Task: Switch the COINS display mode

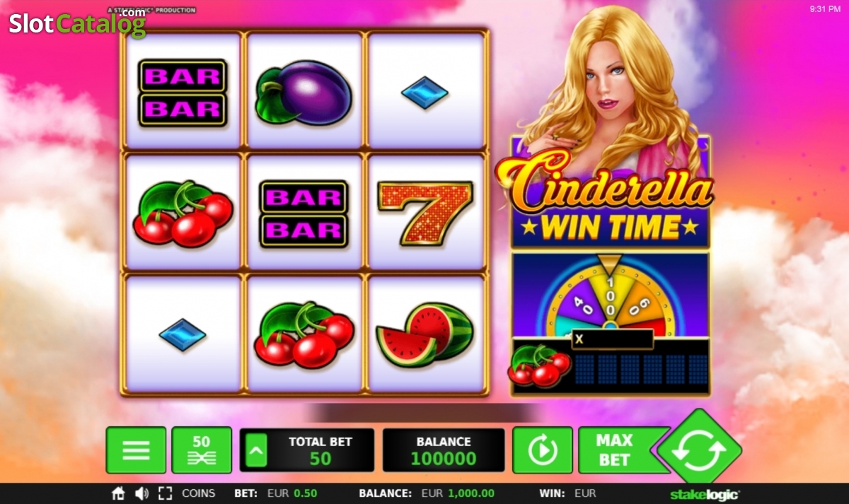Action: click(x=199, y=493)
